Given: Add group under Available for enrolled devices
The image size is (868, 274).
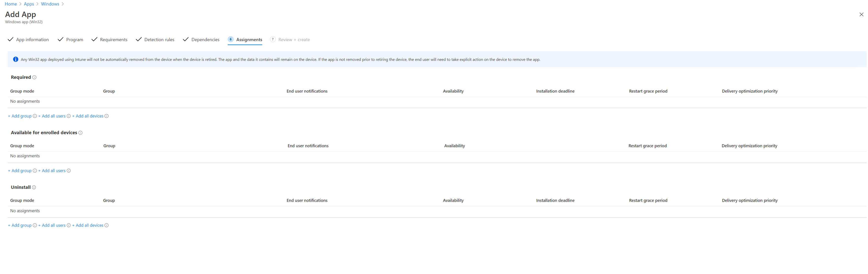Looking at the screenshot, I should (20, 171).
